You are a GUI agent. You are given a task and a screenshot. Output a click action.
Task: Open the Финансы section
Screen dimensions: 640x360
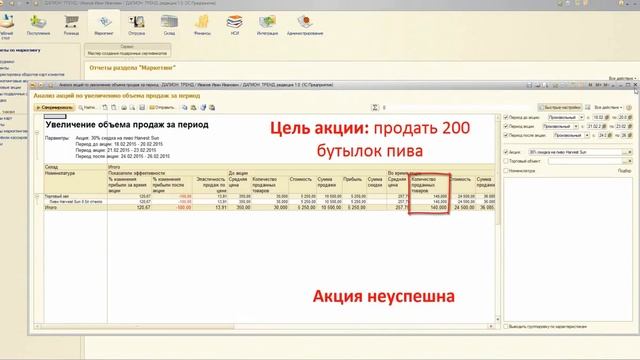(x=202, y=25)
